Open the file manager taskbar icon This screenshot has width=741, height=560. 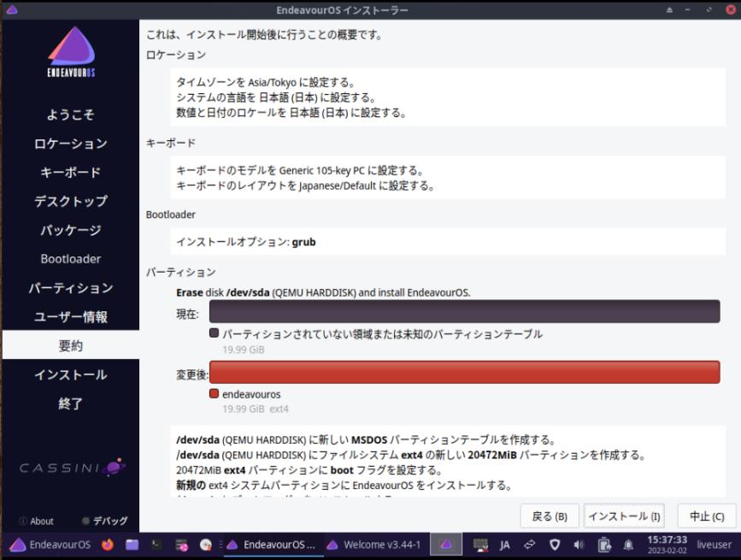click(132, 545)
